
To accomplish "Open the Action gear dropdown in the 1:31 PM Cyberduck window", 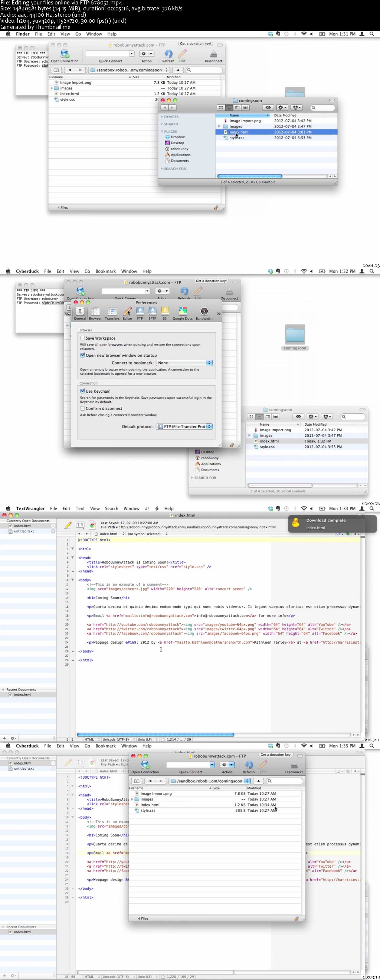I will tap(147, 54).
